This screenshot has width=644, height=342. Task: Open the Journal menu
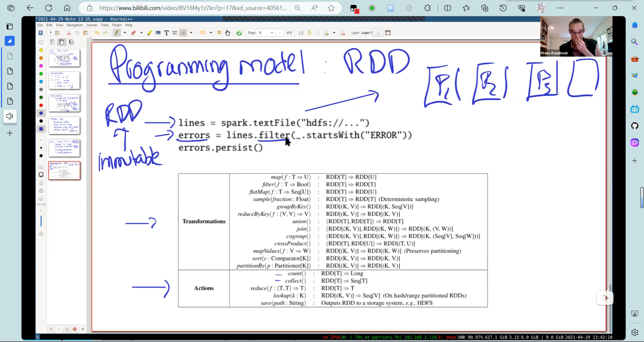pyautogui.click(x=92, y=25)
